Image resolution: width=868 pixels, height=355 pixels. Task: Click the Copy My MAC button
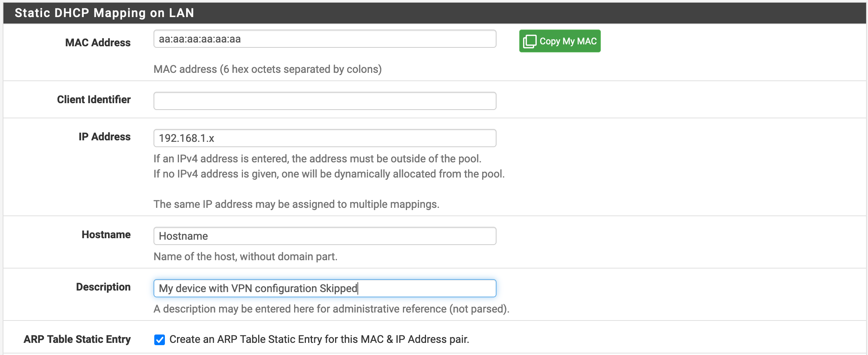click(559, 41)
